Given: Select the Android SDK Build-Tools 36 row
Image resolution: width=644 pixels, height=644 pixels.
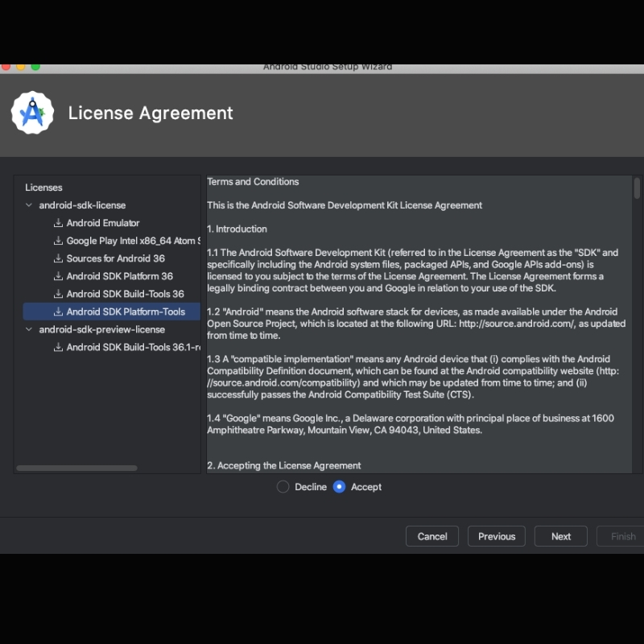Looking at the screenshot, I should (112, 294).
